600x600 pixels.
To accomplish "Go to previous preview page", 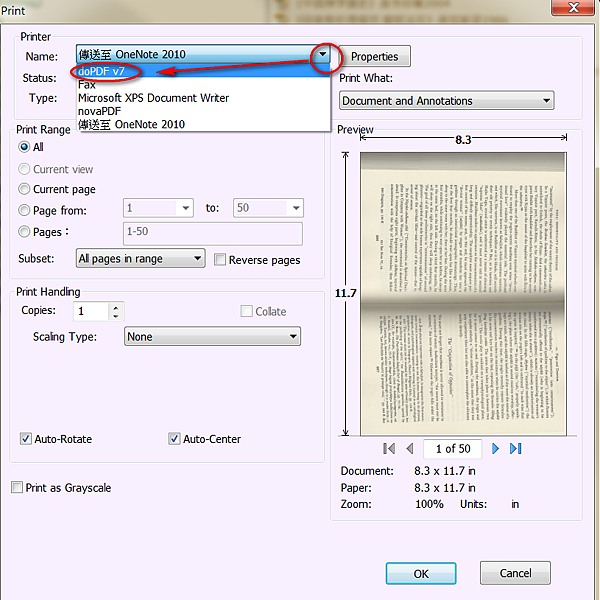I will pos(410,448).
